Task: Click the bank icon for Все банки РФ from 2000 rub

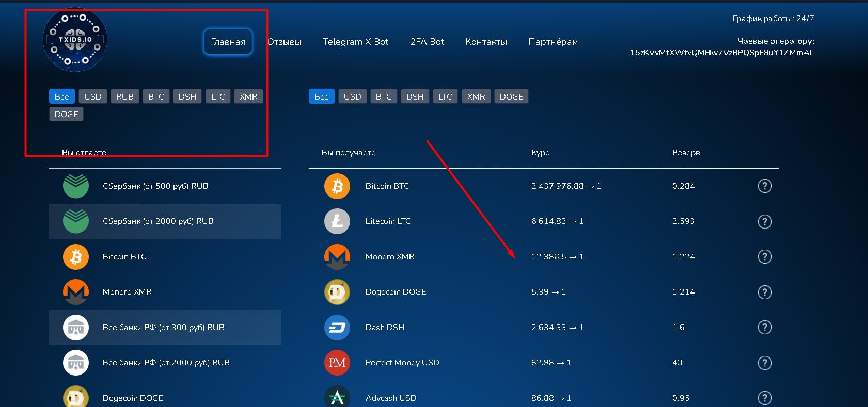Action: (x=76, y=363)
